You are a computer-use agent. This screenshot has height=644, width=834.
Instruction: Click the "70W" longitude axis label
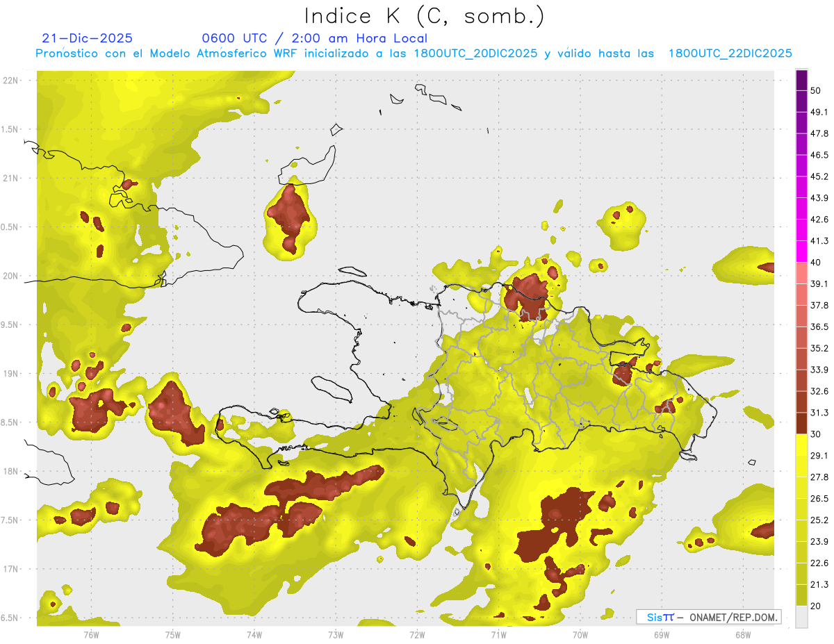pos(580,635)
